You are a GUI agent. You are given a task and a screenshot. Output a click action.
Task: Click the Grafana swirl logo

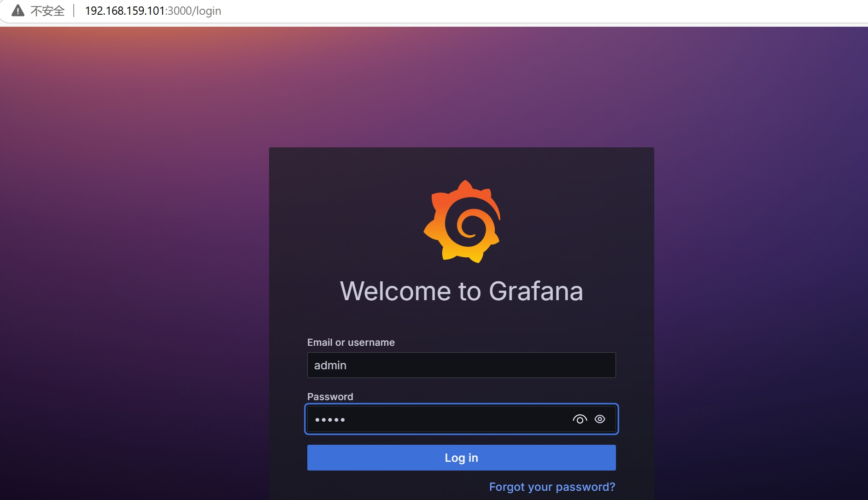462,221
